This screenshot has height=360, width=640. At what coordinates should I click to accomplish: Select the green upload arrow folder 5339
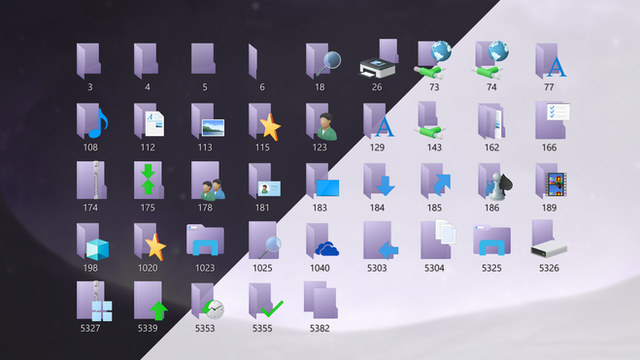point(151,300)
